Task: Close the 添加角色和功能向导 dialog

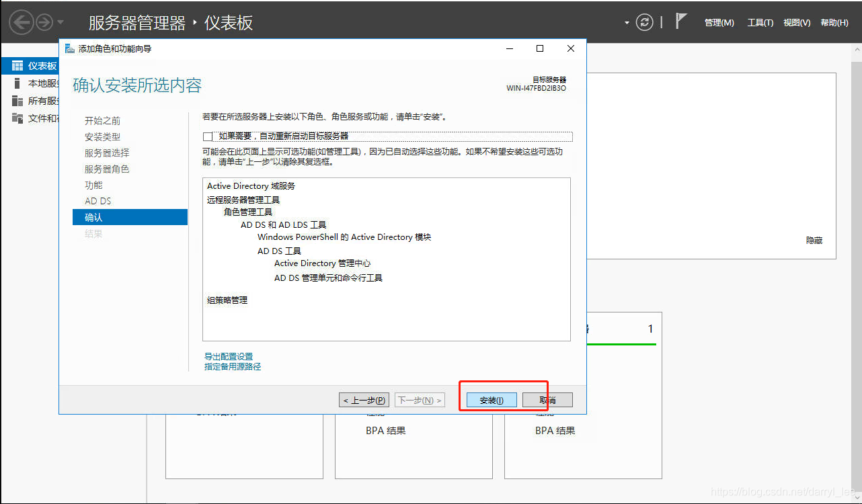Action: (x=571, y=48)
